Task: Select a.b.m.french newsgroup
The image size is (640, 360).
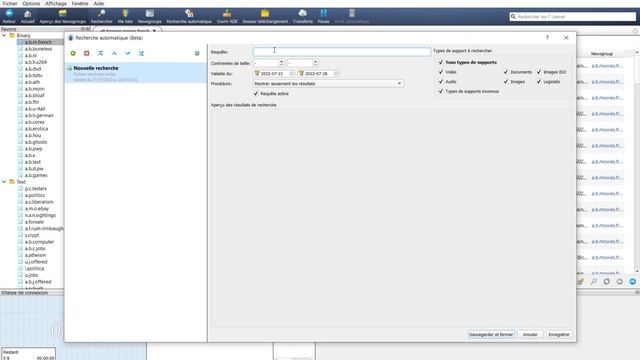Action: [38, 42]
